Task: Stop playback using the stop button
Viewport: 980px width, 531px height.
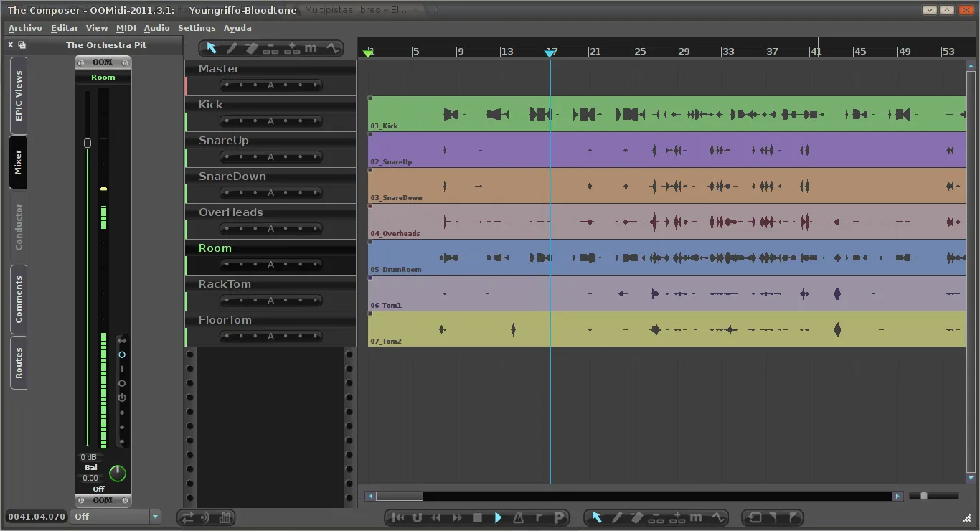Action: (477, 517)
